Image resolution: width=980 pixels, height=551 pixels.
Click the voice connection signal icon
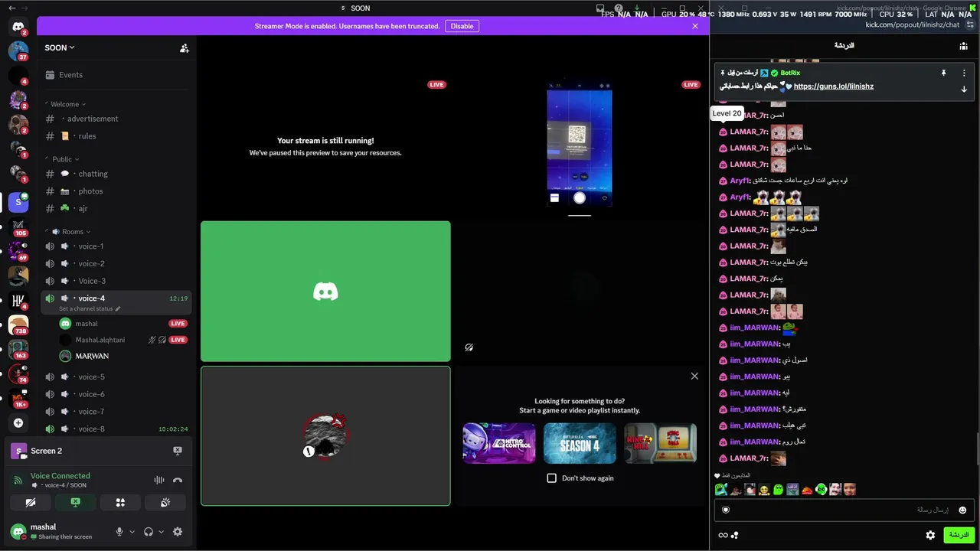point(18,481)
